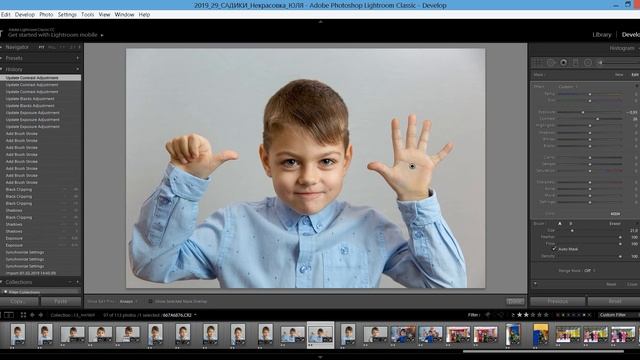Open the Show Edit Pins Always dropdown
The height and width of the screenshot is (360, 640).
pos(129,301)
